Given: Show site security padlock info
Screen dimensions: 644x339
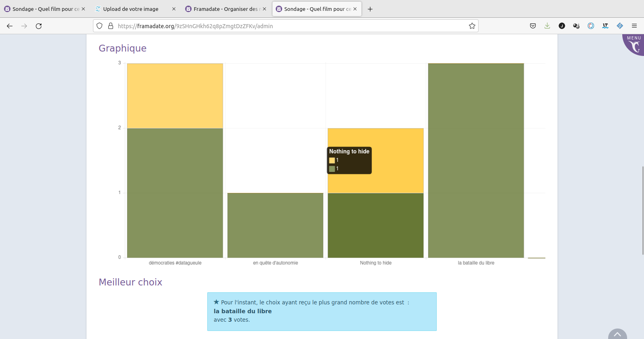Looking at the screenshot, I should pos(111,26).
